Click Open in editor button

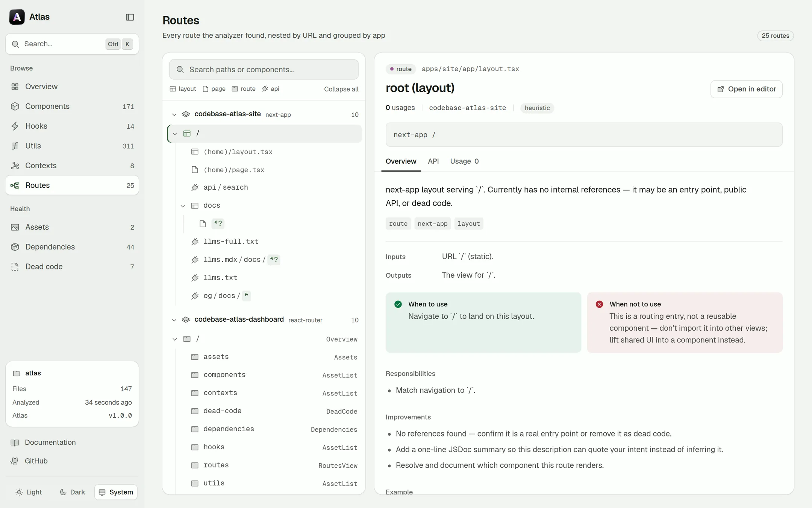coord(746,89)
